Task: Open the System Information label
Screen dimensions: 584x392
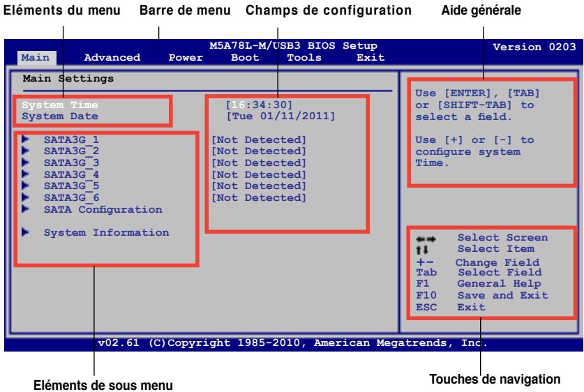Action: pos(107,233)
